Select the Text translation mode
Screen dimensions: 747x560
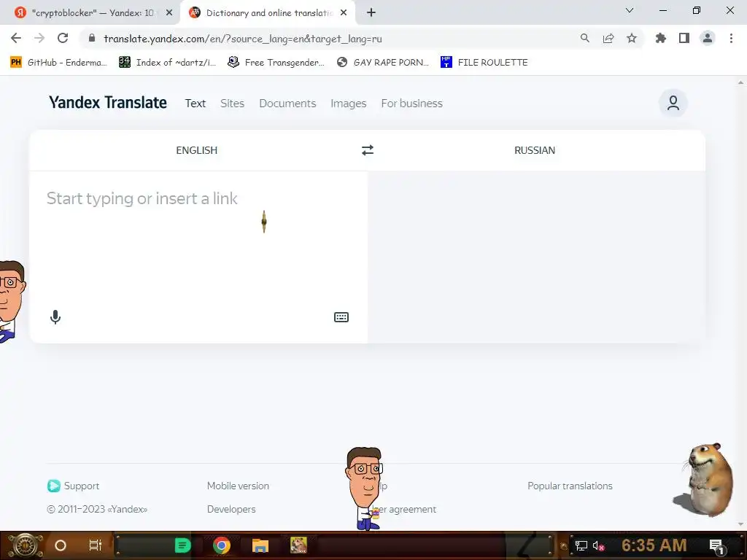[196, 104]
